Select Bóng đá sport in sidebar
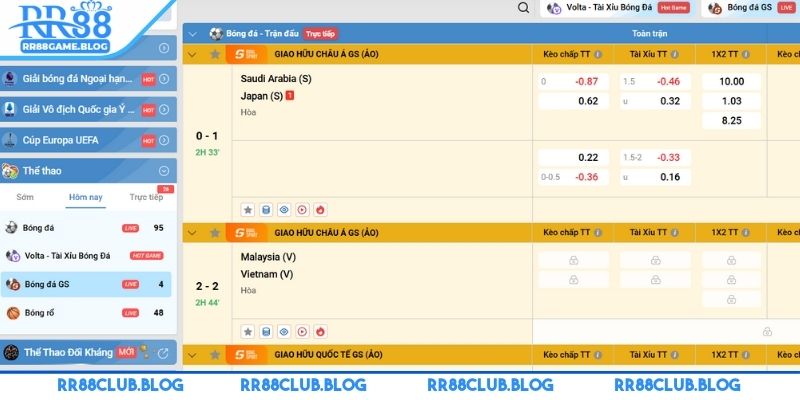This screenshot has height=400, width=800. coord(86,228)
